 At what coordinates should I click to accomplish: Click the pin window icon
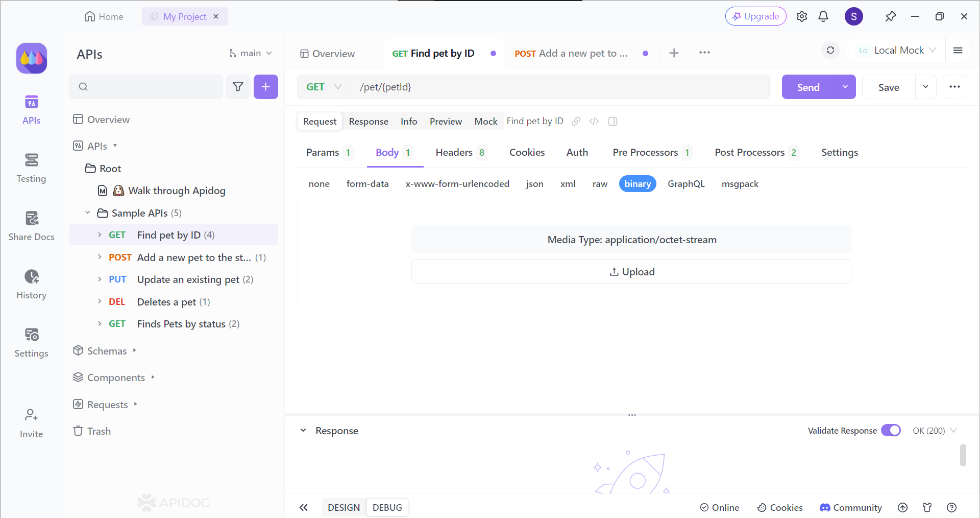coord(891,16)
